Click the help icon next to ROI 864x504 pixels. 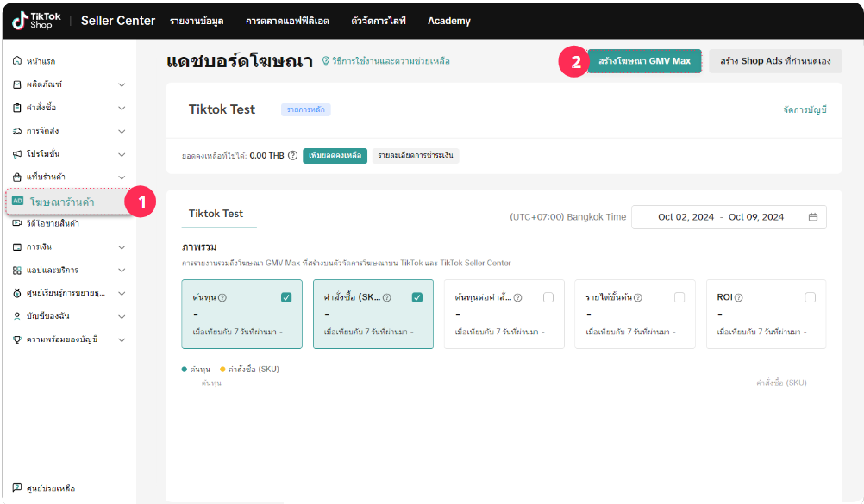pos(739,297)
